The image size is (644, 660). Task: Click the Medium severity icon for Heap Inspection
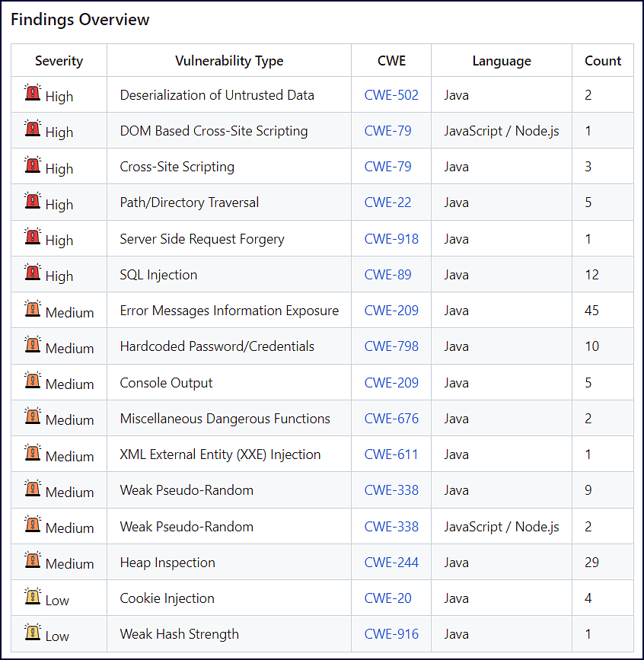point(33,561)
